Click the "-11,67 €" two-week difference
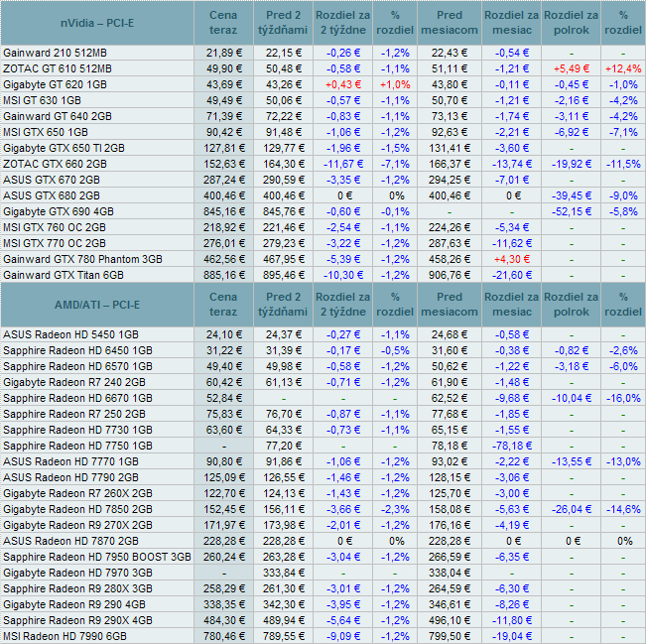This screenshot has width=646, height=644. point(343,164)
